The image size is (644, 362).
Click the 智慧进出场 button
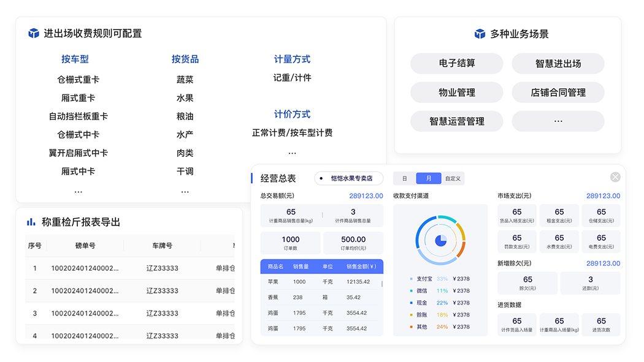[x=558, y=64]
